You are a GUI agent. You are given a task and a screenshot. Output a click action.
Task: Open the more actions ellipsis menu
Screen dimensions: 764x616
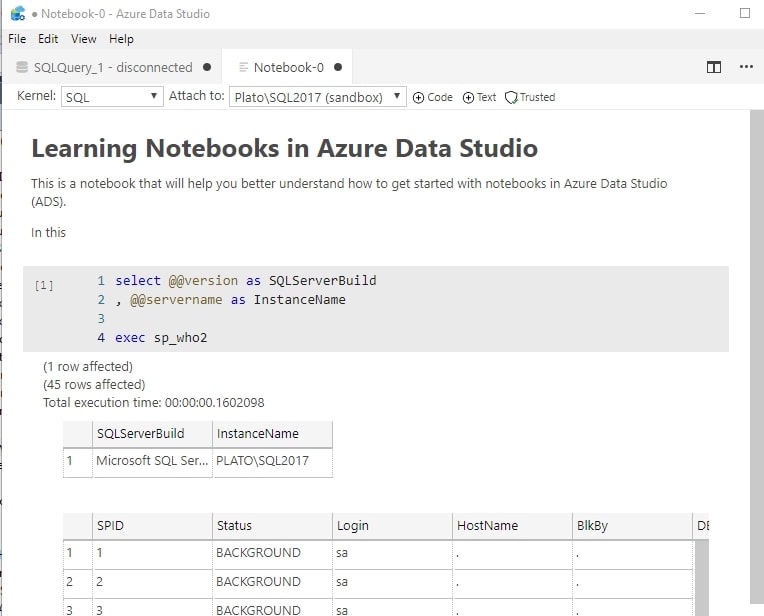coord(746,67)
